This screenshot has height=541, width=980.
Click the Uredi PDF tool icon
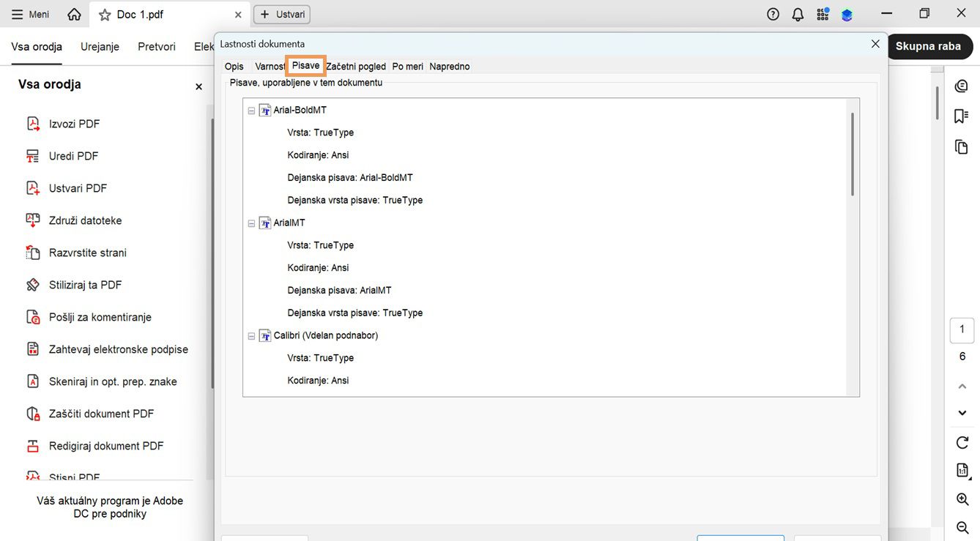33,156
